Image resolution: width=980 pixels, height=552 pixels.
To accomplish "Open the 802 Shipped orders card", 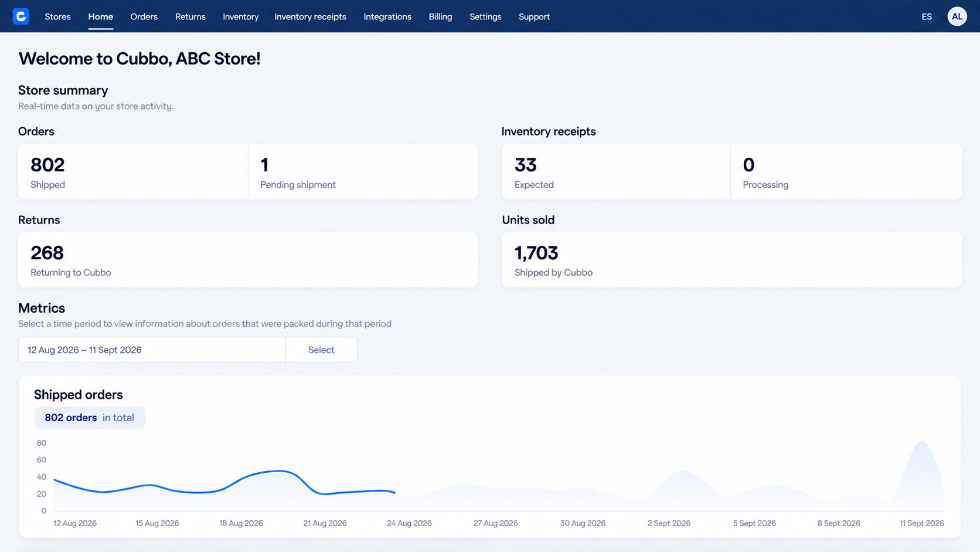I will click(x=133, y=172).
